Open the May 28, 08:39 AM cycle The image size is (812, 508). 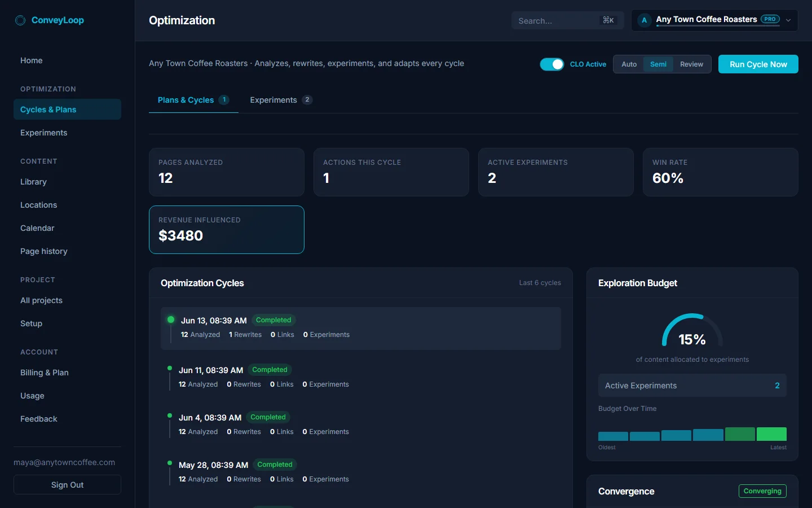pos(361,472)
